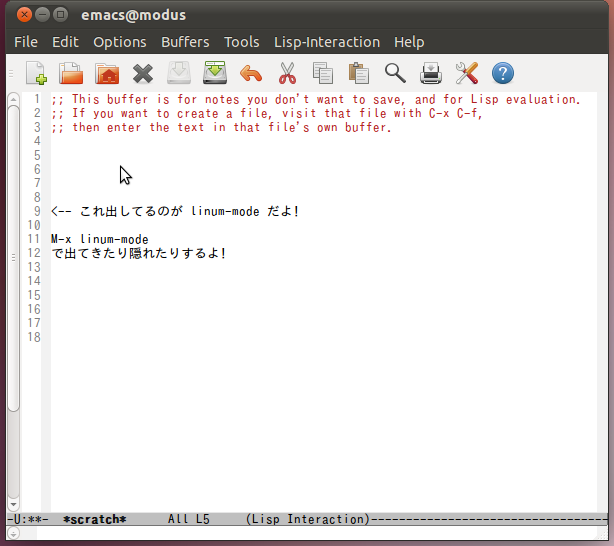
Task: Open help with the blue question mark icon
Action: point(503,73)
